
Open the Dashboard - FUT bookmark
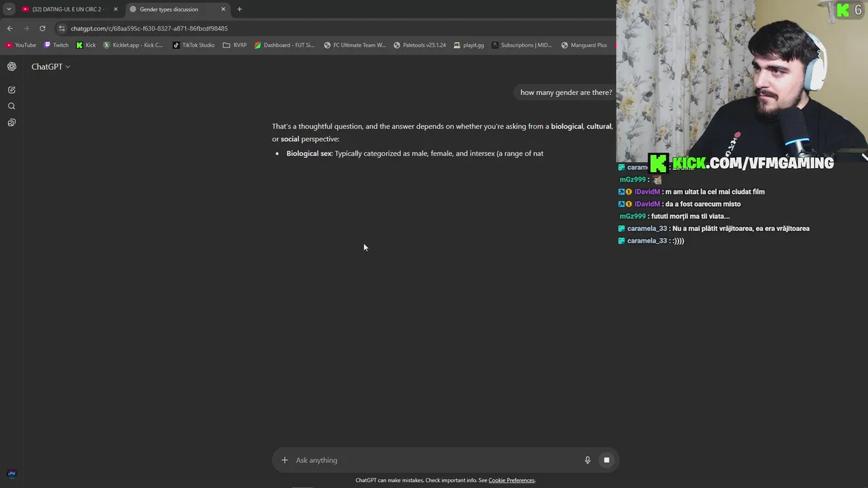(285, 45)
